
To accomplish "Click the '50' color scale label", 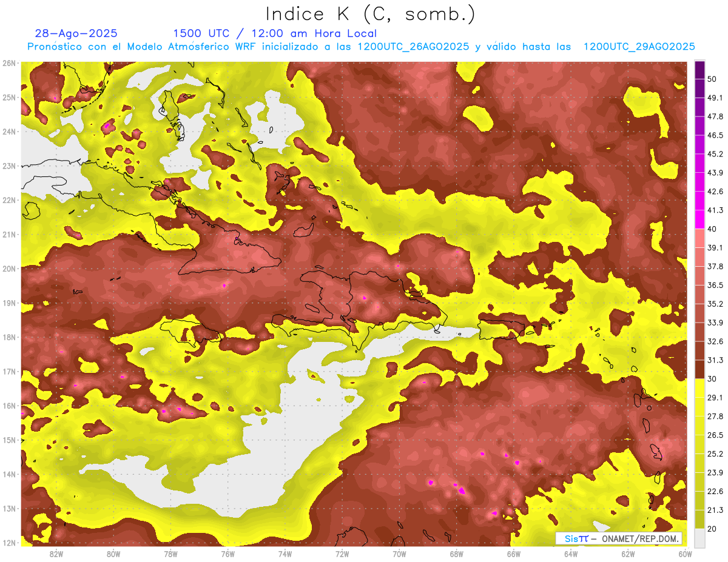I will coord(712,79).
